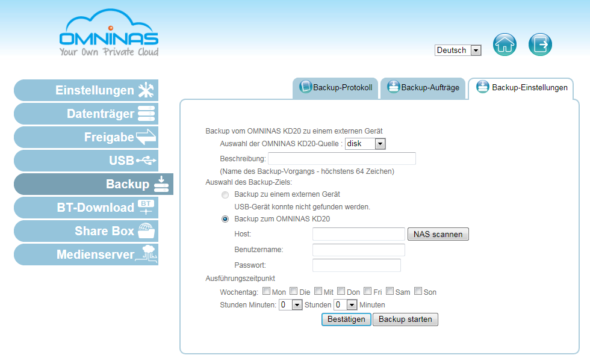
Task: Open the OMNINAS KD20-Quelle disk dropdown
Action: (x=365, y=144)
